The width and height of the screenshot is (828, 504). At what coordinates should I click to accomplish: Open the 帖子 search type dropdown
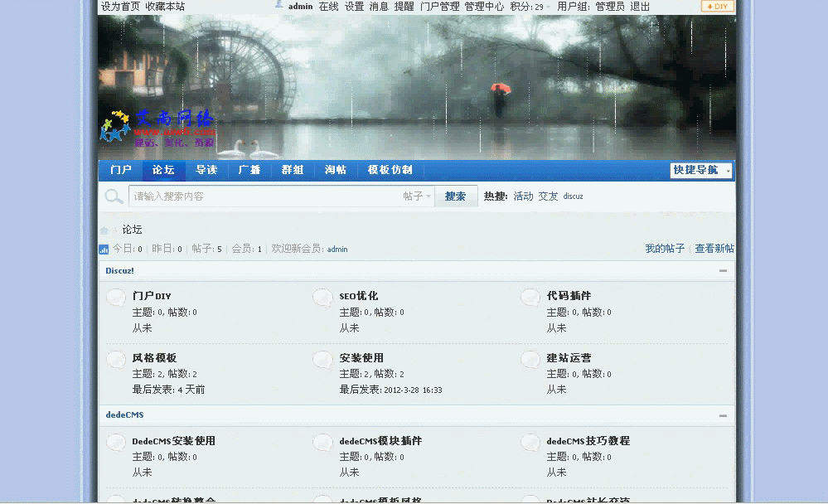click(417, 196)
